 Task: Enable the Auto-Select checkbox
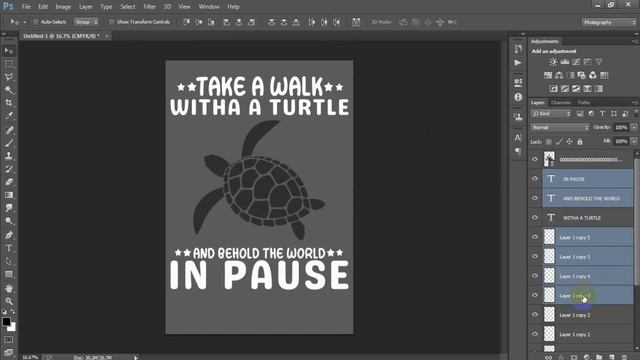tap(36, 22)
